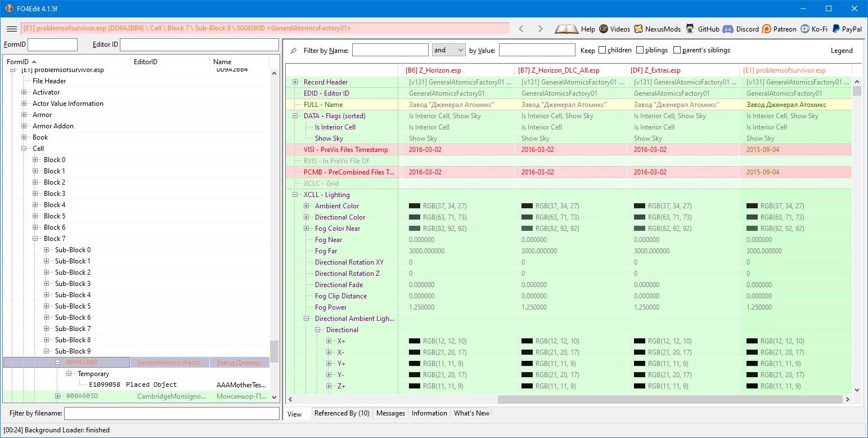Open the Help book icon

click(x=566, y=29)
